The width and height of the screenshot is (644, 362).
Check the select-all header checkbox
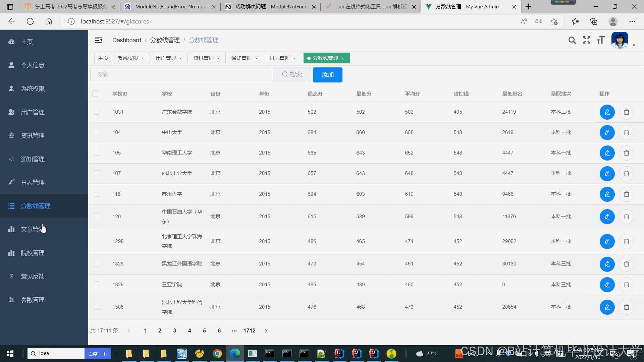(95, 94)
